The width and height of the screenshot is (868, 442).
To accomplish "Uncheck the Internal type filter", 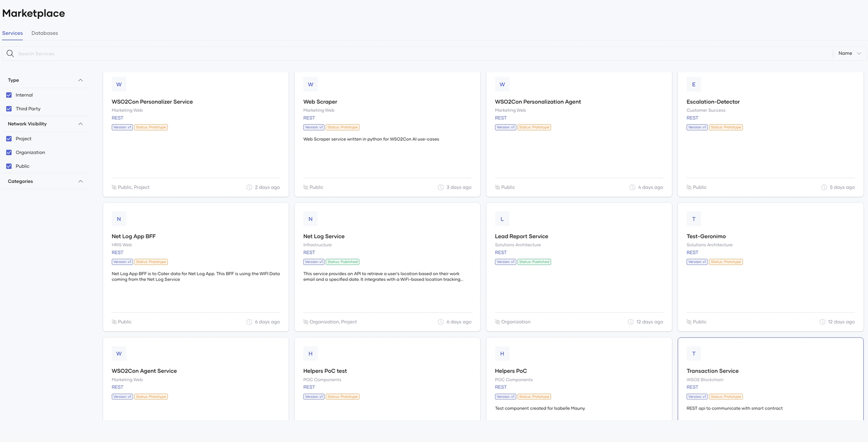I will tap(9, 95).
